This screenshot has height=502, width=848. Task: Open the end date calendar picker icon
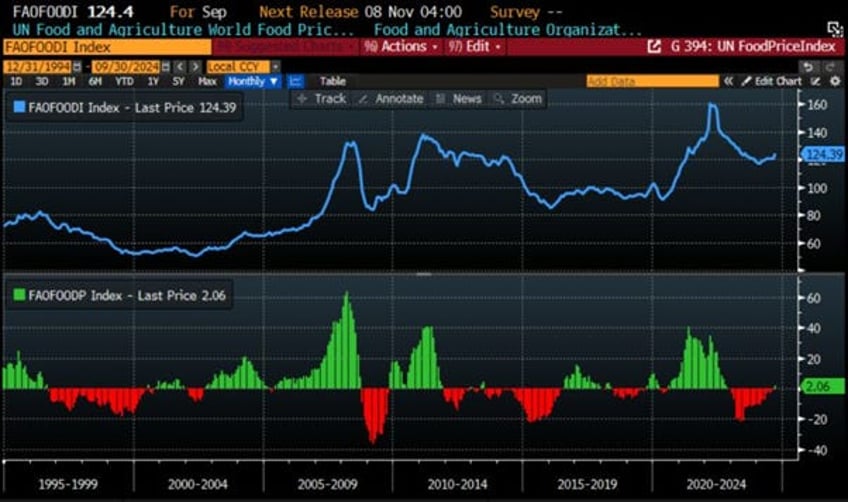coord(165,67)
